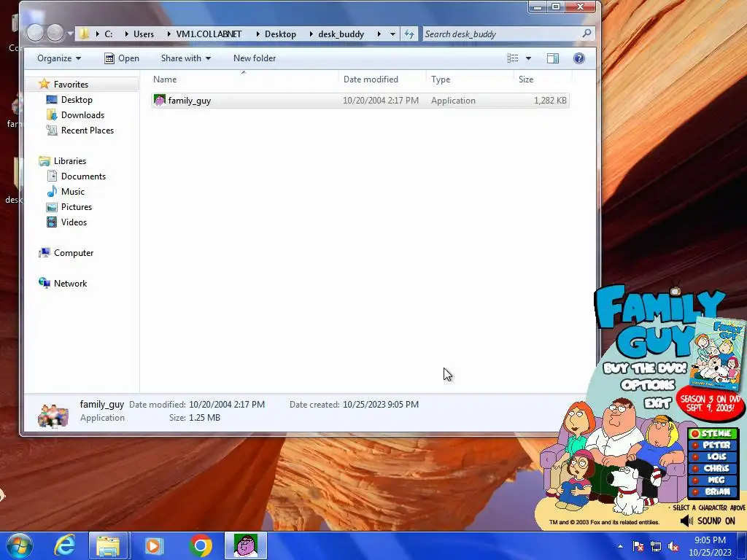
Task: Click Users in address bar path
Action: 144,34
